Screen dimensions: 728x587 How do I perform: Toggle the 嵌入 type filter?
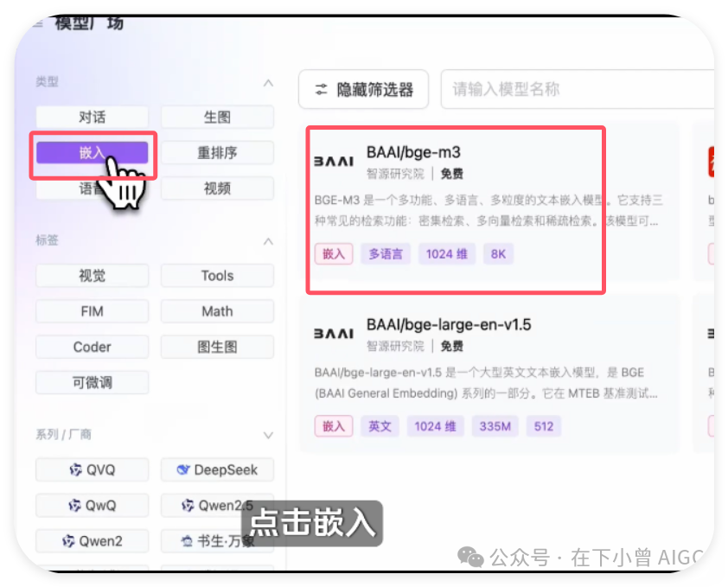pos(92,153)
